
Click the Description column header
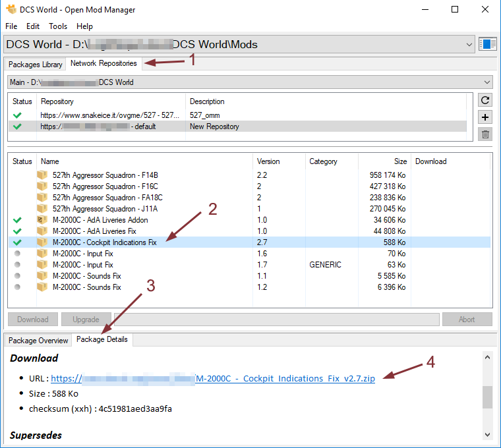tap(326, 101)
